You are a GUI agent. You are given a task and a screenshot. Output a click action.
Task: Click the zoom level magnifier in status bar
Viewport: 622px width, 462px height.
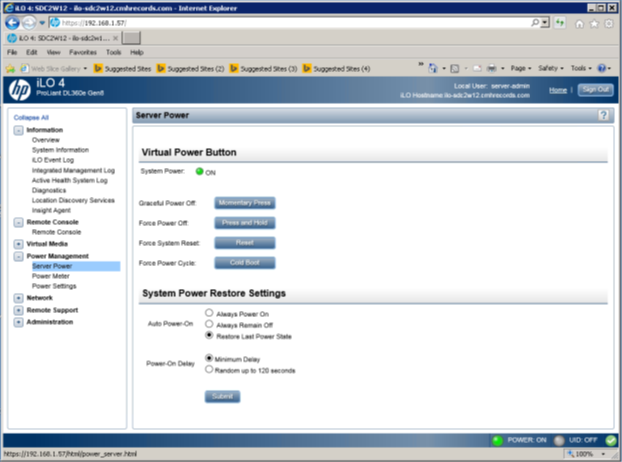click(x=571, y=454)
